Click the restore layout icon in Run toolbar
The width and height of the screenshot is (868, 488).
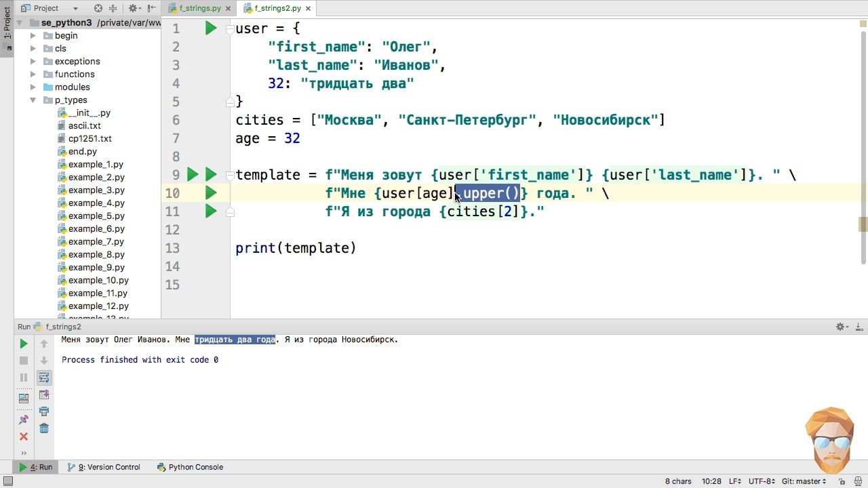(x=24, y=398)
